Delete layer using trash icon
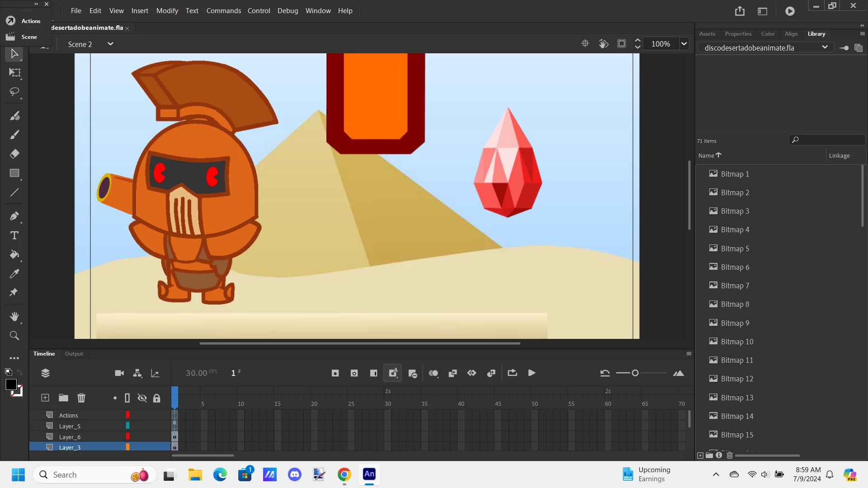Image resolution: width=868 pixels, height=488 pixels. (x=81, y=398)
